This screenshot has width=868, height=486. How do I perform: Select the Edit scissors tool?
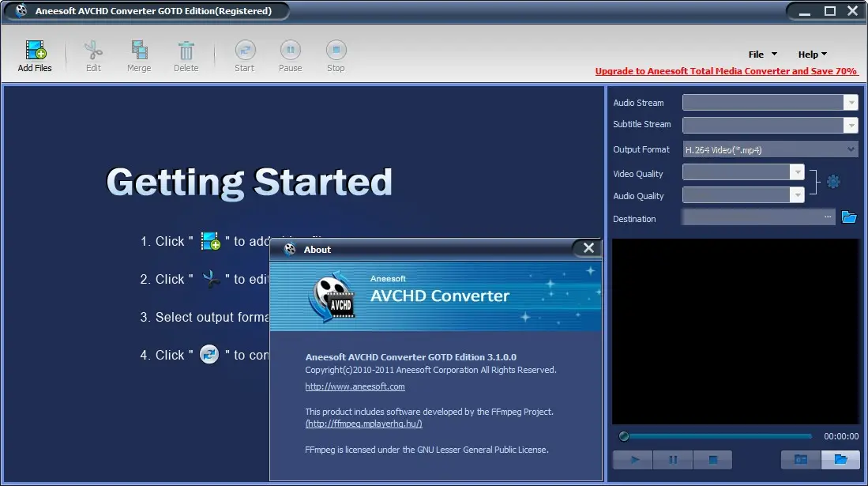[x=93, y=50]
